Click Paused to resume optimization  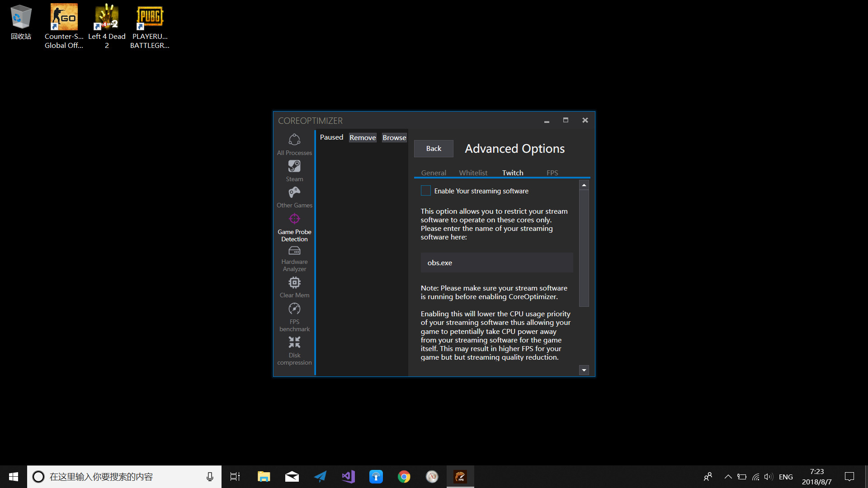point(331,137)
